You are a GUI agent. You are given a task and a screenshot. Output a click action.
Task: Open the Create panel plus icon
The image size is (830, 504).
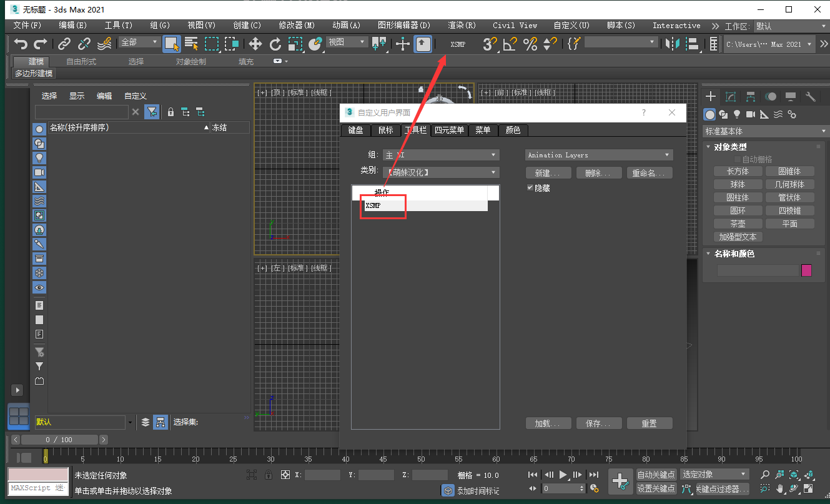(710, 96)
